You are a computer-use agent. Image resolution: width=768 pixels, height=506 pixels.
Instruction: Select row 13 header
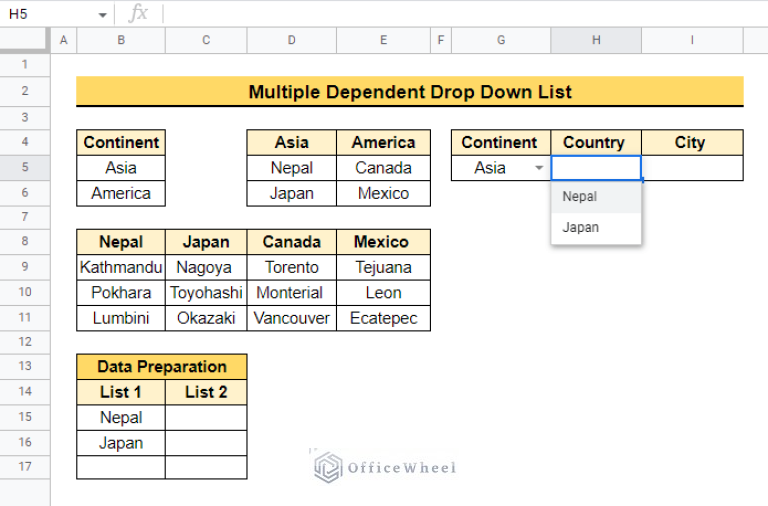click(x=24, y=367)
